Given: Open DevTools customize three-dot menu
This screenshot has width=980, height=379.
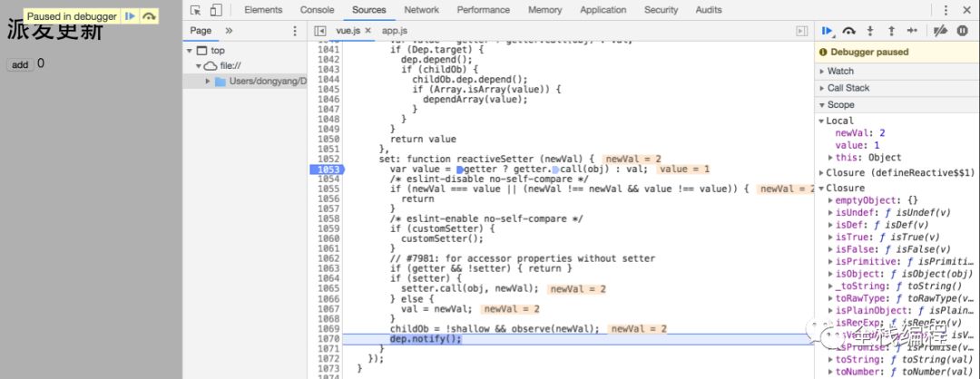Looking at the screenshot, I should pos(945,10).
